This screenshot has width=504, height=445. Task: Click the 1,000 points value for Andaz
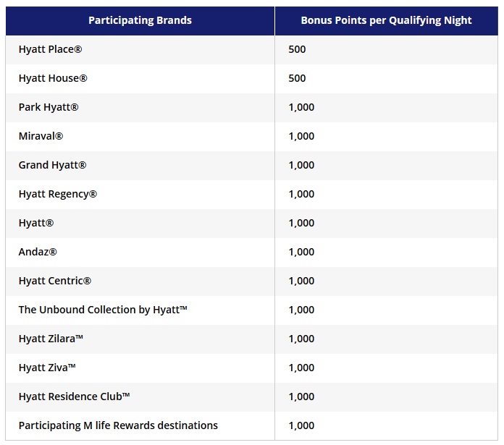point(301,252)
